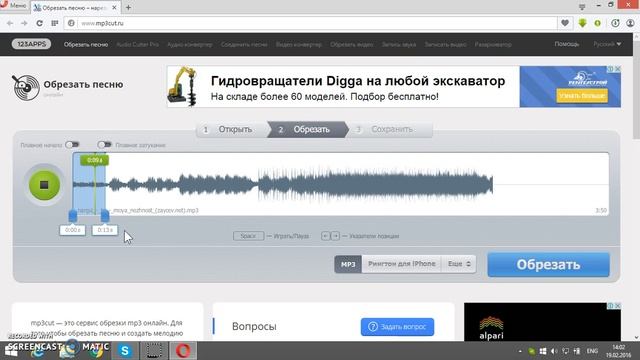Viewport: 640px width, 360px height.
Task: Open "Запись звука" in navigation
Action: [399, 44]
